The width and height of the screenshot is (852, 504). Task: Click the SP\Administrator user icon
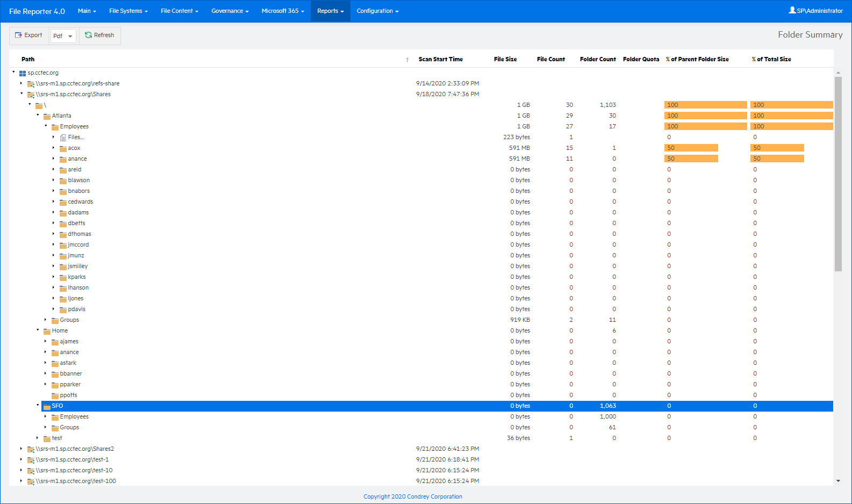pyautogui.click(x=792, y=10)
